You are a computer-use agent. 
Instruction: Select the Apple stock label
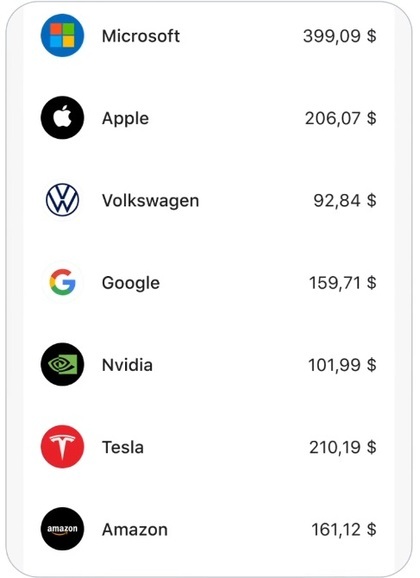coord(125,119)
